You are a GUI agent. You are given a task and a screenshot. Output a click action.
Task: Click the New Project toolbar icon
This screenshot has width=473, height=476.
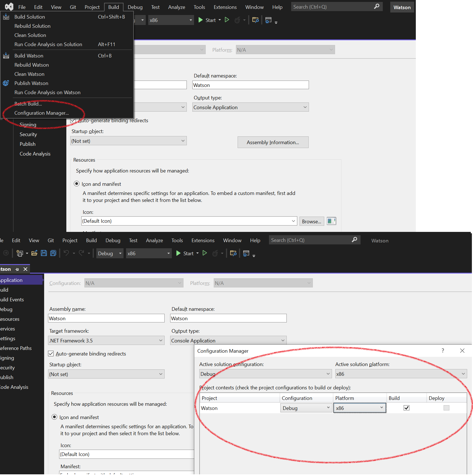point(20,253)
